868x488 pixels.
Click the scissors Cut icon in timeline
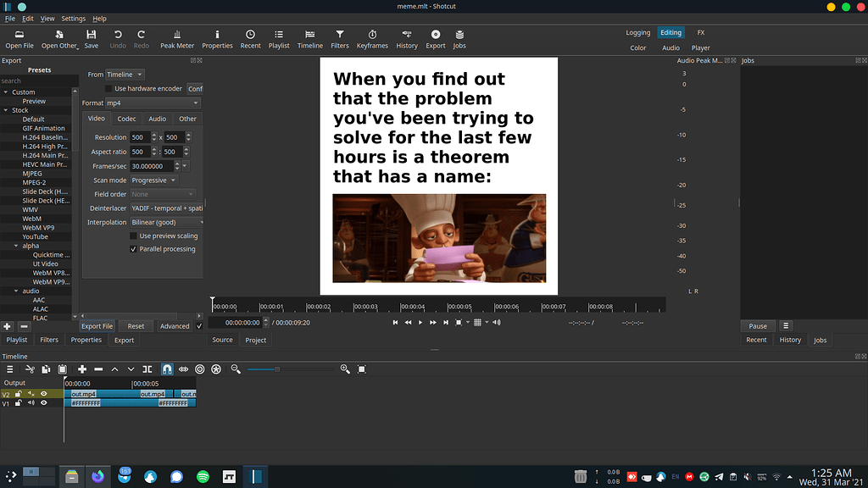click(x=30, y=369)
